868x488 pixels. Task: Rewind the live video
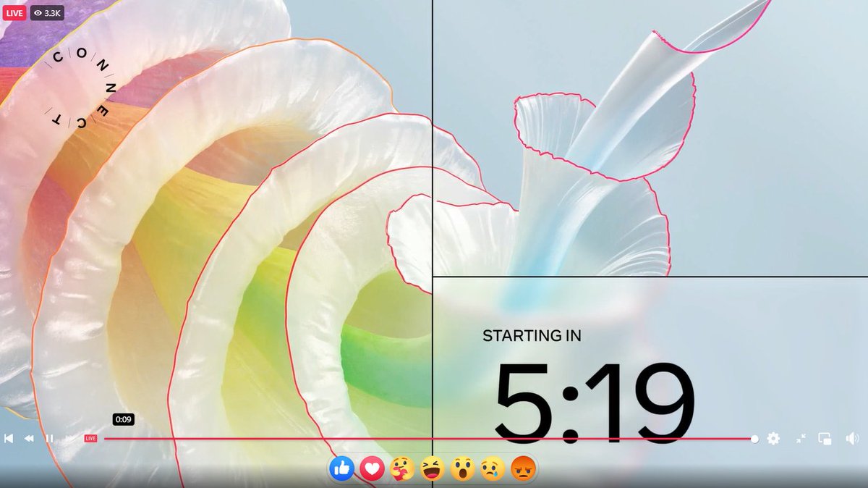(29, 438)
